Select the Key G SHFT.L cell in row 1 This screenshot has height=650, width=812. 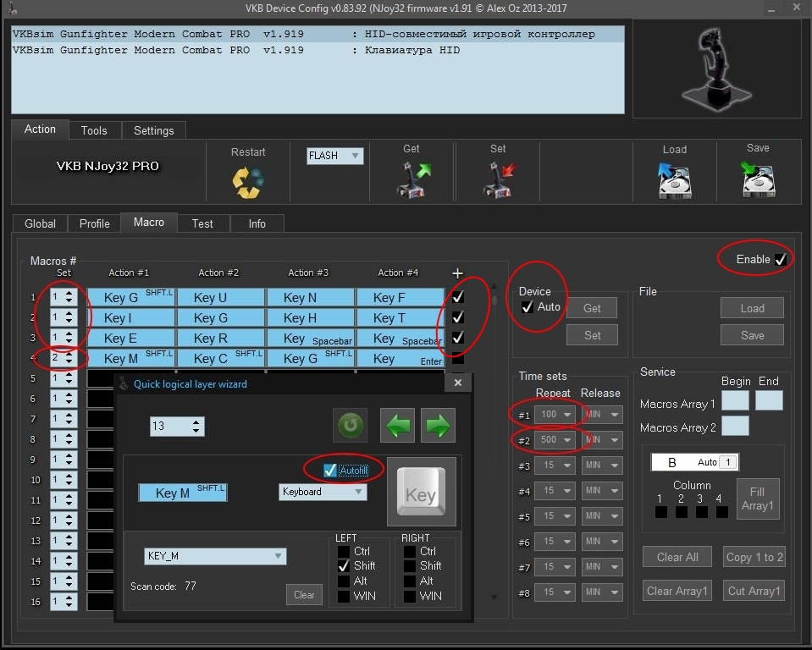[x=131, y=298]
